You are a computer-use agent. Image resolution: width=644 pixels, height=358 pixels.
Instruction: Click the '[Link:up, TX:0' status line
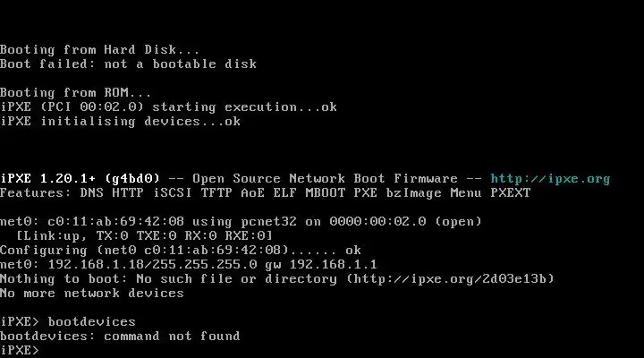click(144, 236)
